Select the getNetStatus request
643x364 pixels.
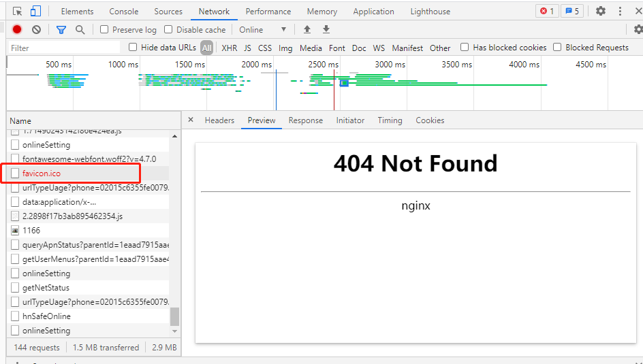click(x=88, y=287)
